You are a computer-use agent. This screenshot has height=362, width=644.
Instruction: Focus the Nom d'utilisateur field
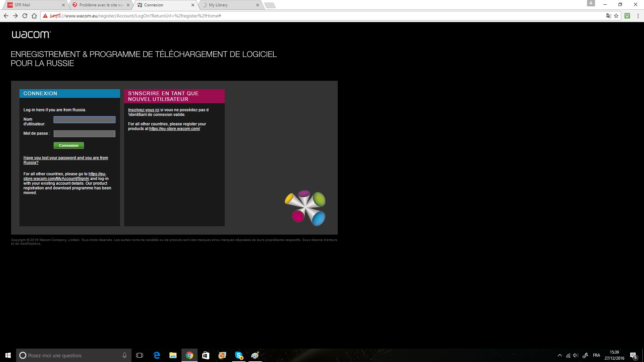pyautogui.click(x=85, y=120)
